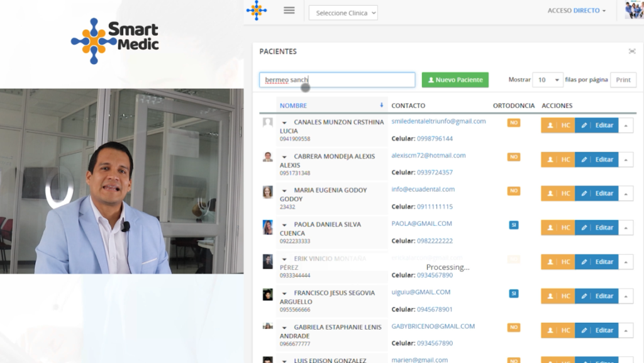Viewport: 644px width, 363px height.
Task: Click phone number 0911111115
Action: pos(435,206)
